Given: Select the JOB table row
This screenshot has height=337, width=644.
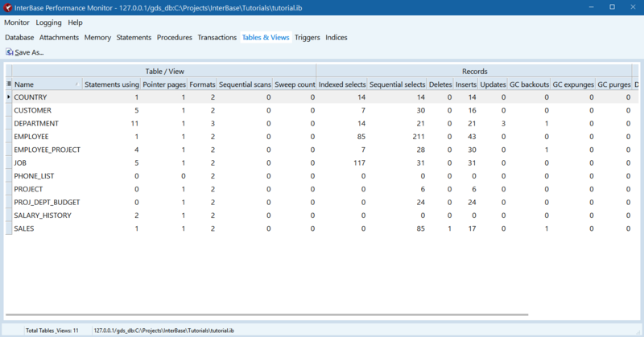Looking at the screenshot, I should point(322,163).
